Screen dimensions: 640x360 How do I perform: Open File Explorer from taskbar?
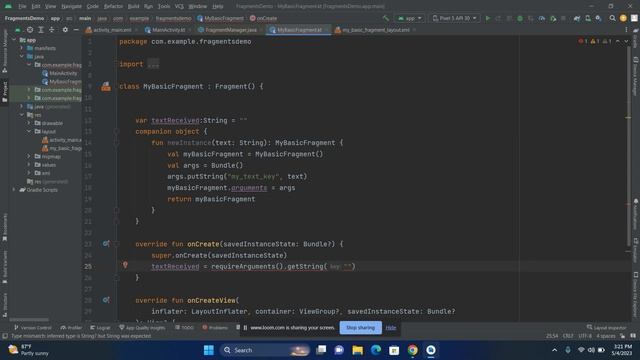pos(358,350)
